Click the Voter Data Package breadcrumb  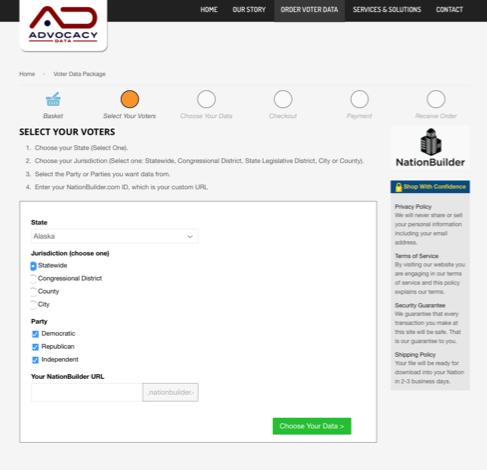pyautogui.click(x=80, y=74)
